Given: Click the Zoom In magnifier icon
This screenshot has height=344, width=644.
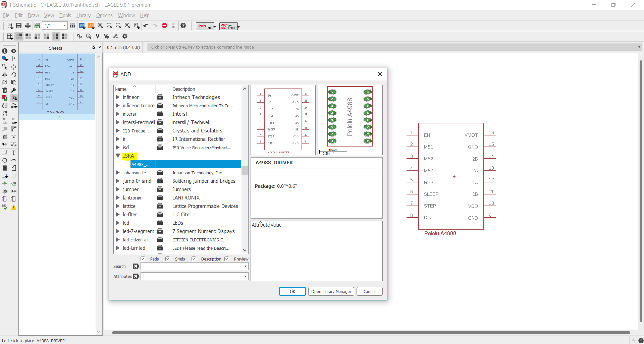Looking at the screenshot, I should [109, 25].
